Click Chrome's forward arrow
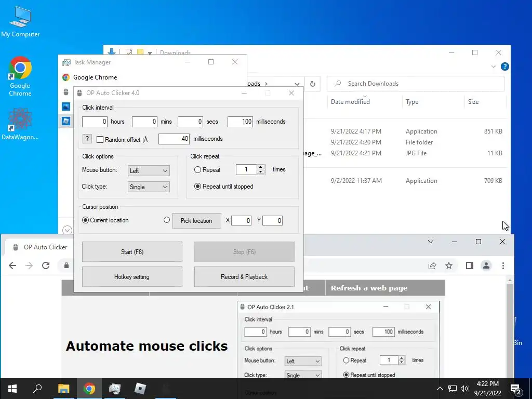The width and height of the screenshot is (532, 399). point(29,265)
